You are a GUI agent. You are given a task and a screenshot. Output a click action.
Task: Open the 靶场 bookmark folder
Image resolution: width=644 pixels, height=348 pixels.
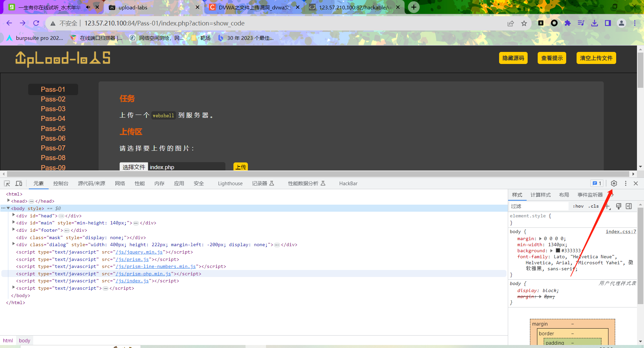pos(201,38)
